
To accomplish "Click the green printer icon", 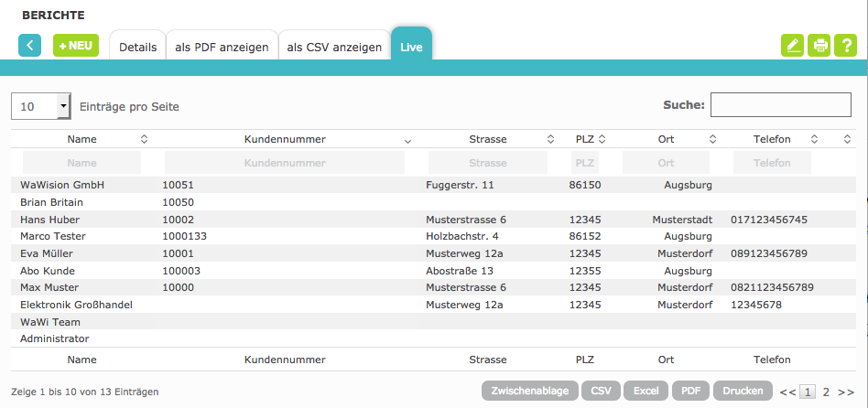I will click(x=819, y=46).
